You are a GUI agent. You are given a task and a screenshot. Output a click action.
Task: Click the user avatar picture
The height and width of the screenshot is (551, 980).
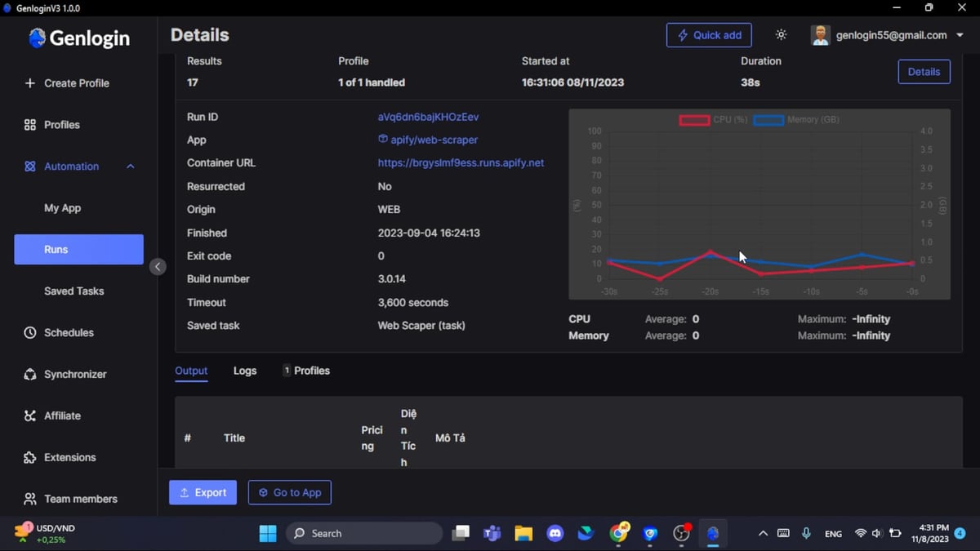click(x=820, y=35)
